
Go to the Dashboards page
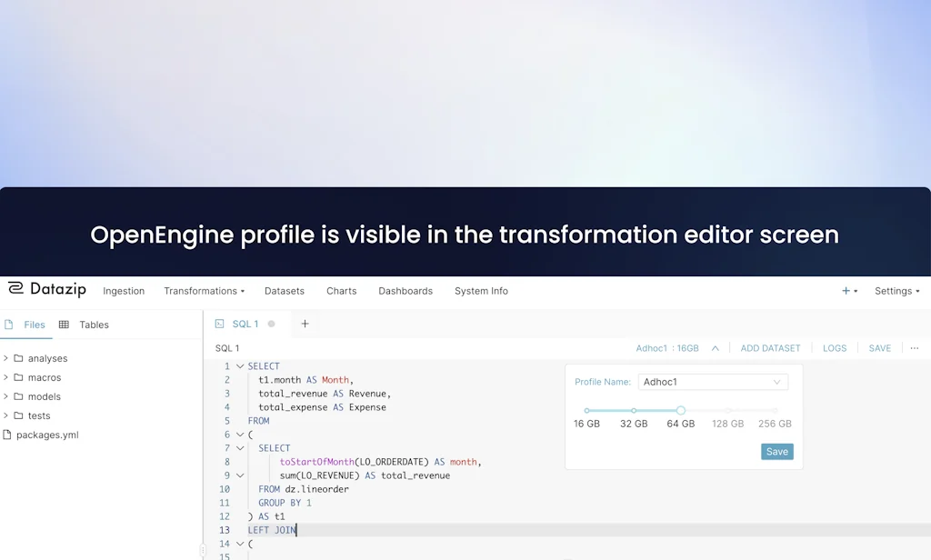click(x=405, y=291)
